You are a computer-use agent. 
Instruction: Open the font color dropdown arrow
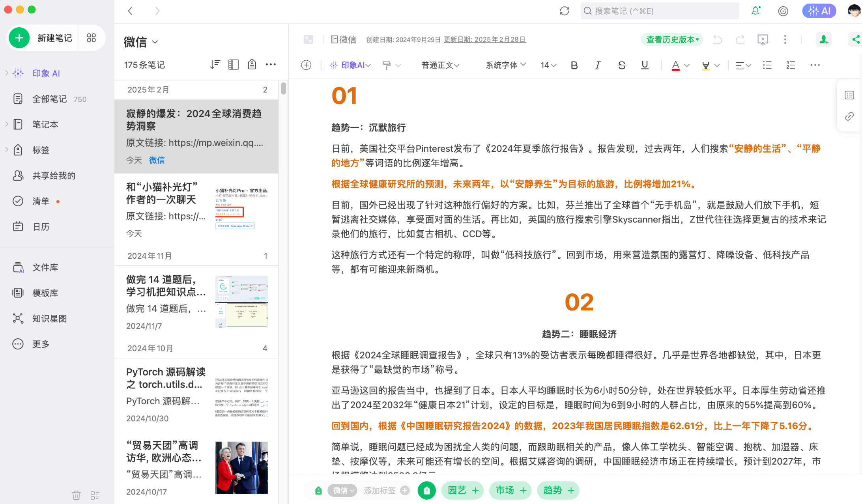pyautogui.click(x=687, y=65)
